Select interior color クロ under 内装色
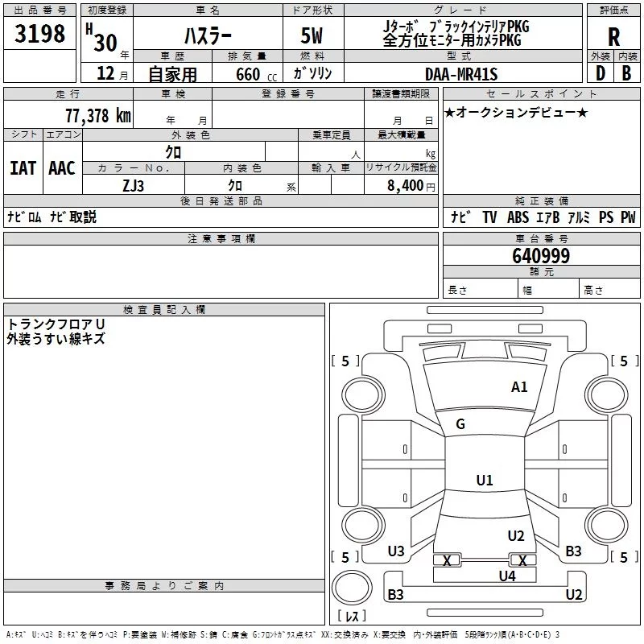644x644 pixels. click(235, 186)
